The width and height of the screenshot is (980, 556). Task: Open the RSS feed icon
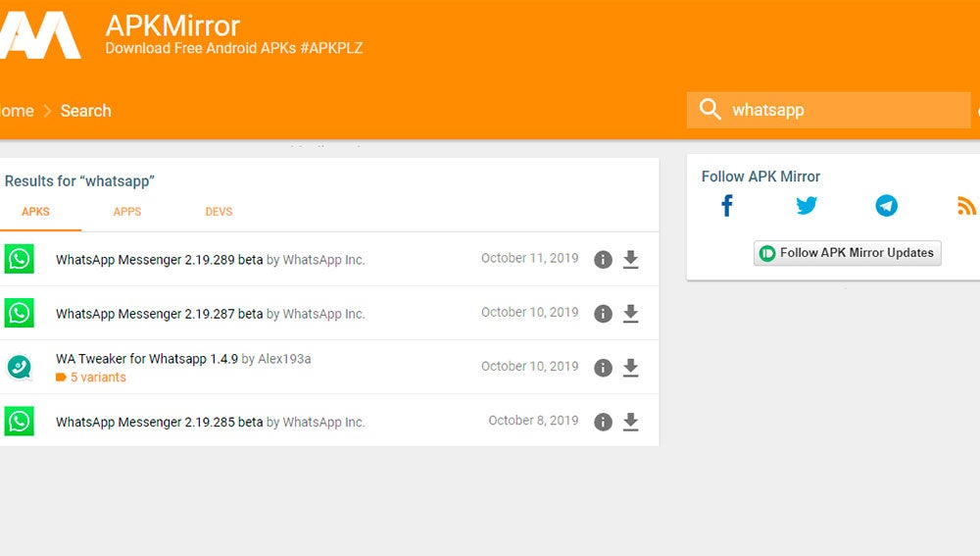967,205
